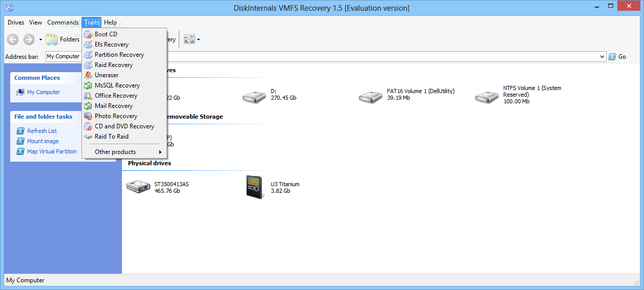Select the U3 Titanium flash drive icon
Image resolution: width=644 pixels, height=290 pixels.
click(x=255, y=186)
